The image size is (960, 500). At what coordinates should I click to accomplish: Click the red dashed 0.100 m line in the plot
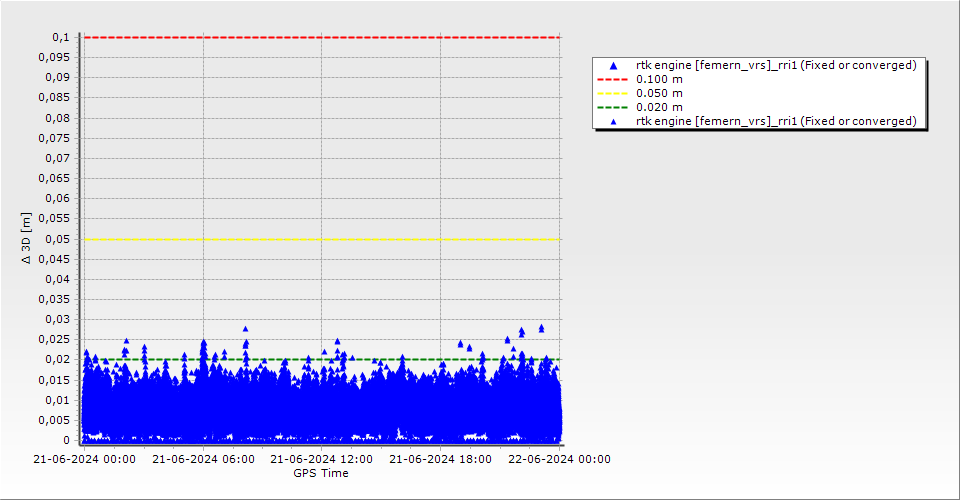320,37
